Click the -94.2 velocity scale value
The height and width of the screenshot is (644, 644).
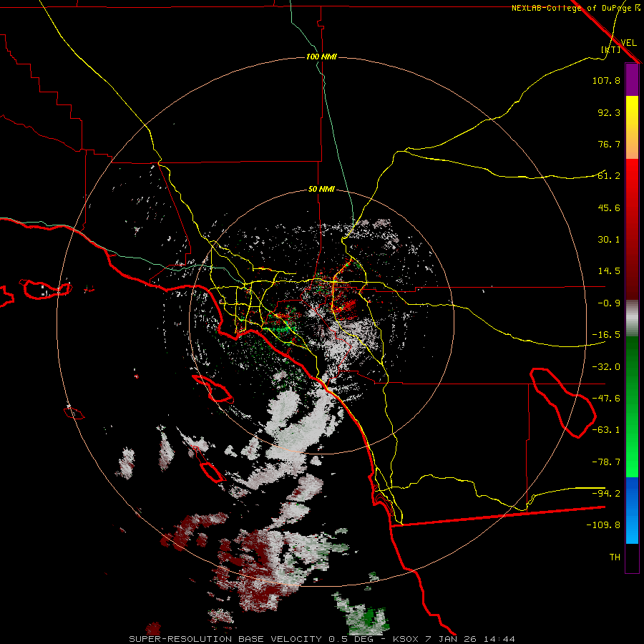(606, 493)
